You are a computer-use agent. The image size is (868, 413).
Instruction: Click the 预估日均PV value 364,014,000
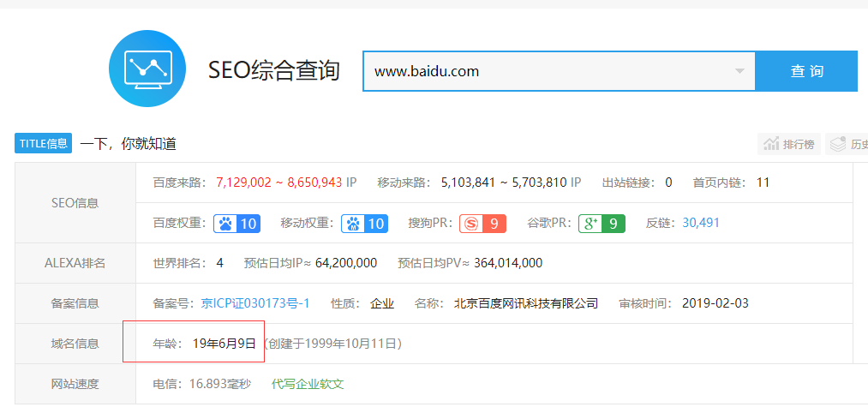[508, 263]
